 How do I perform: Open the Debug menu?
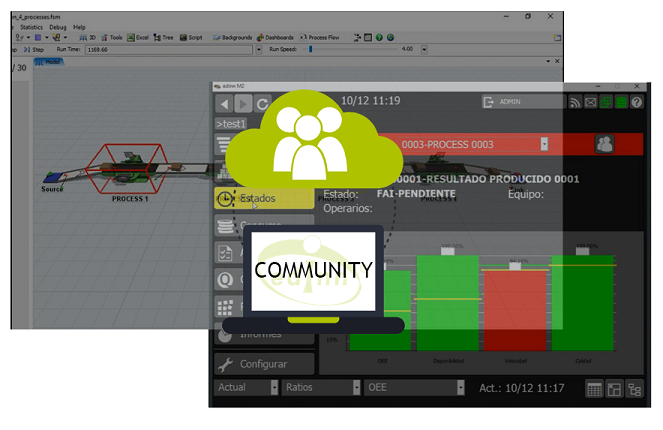[58, 27]
